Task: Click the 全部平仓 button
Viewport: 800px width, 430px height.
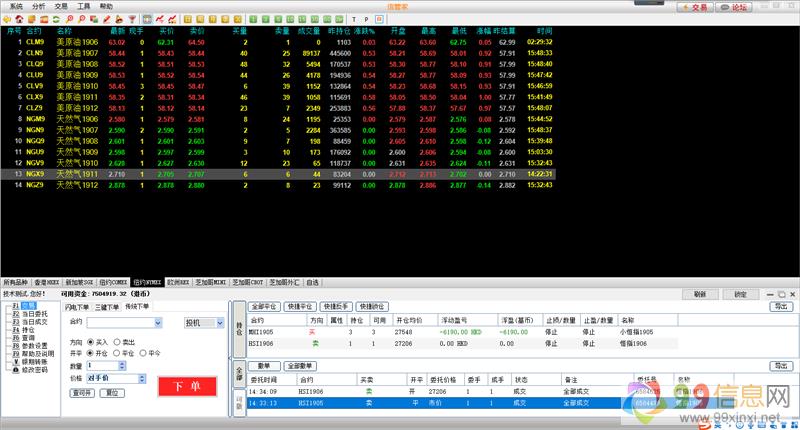Action: [x=264, y=307]
